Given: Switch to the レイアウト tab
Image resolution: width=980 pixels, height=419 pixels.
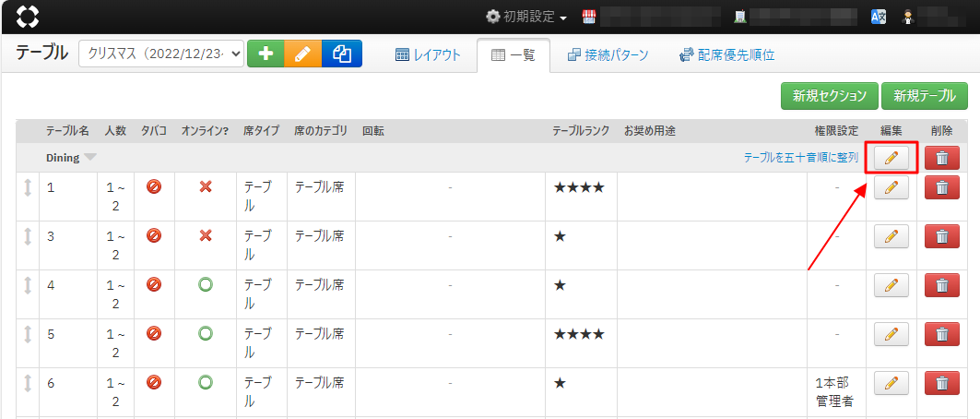Looking at the screenshot, I should coord(428,55).
